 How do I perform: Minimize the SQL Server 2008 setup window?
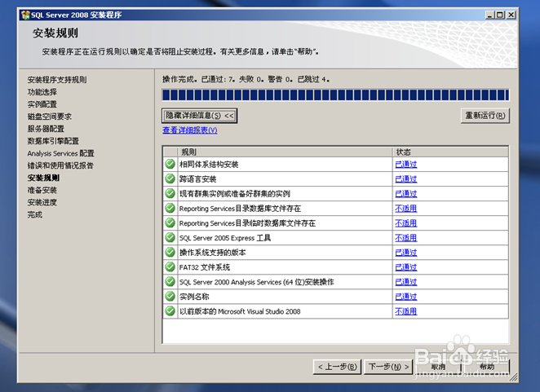coord(489,15)
